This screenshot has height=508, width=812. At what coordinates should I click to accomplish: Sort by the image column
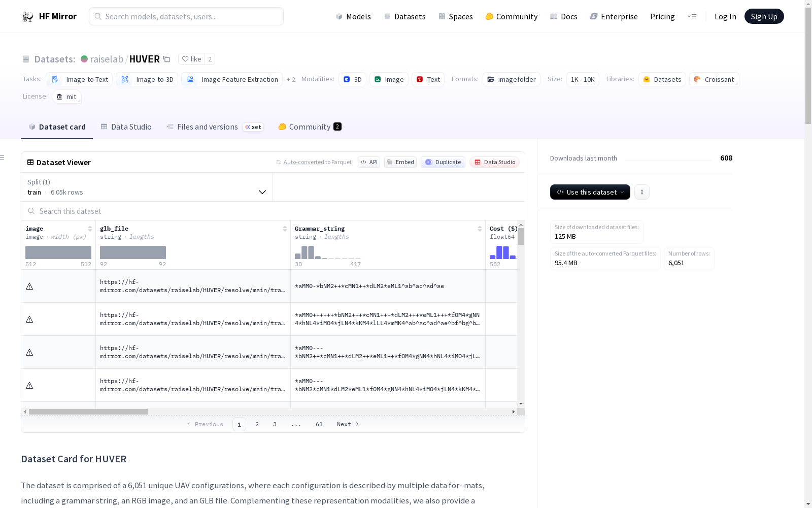[x=90, y=229]
